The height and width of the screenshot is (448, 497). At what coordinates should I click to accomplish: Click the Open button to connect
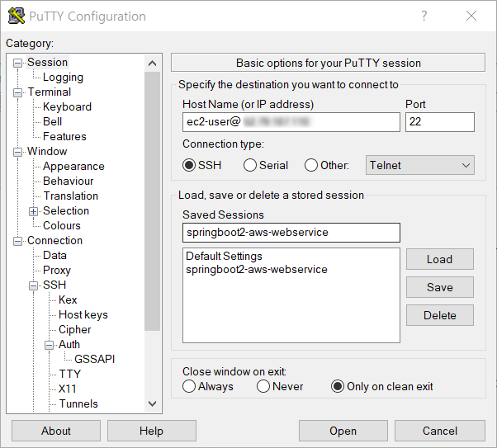pos(343,431)
